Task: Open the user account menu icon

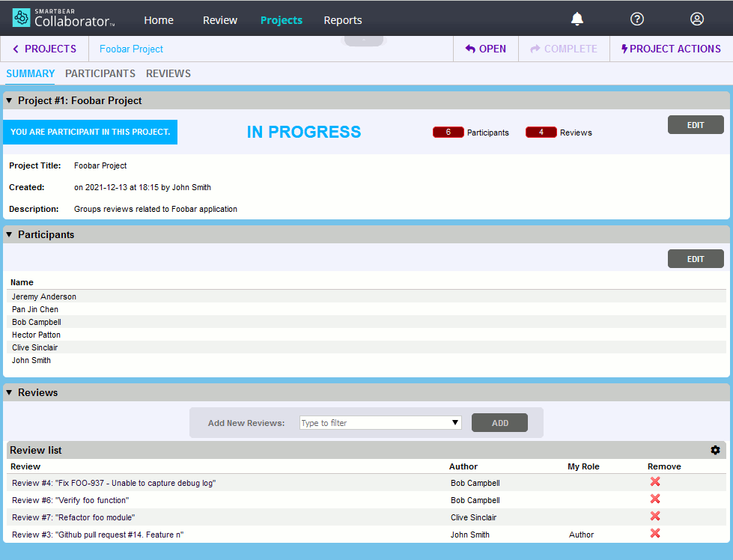Action: (x=697, y=18)
